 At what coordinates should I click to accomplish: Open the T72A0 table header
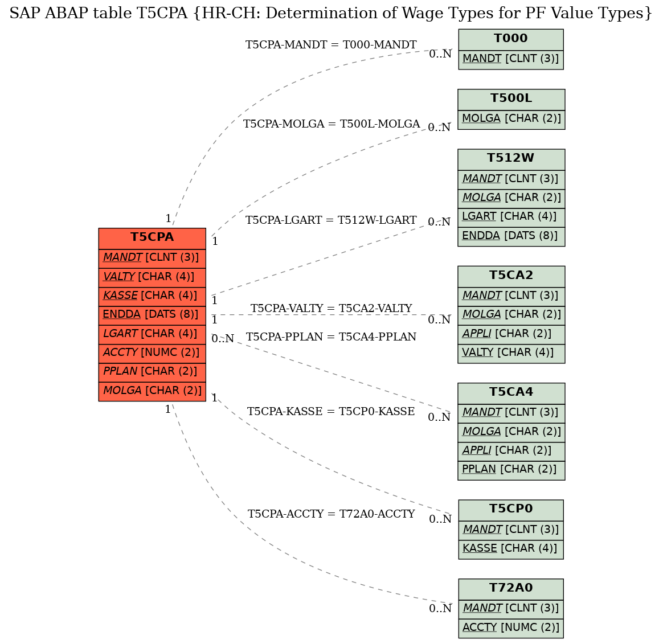point(511,589)
